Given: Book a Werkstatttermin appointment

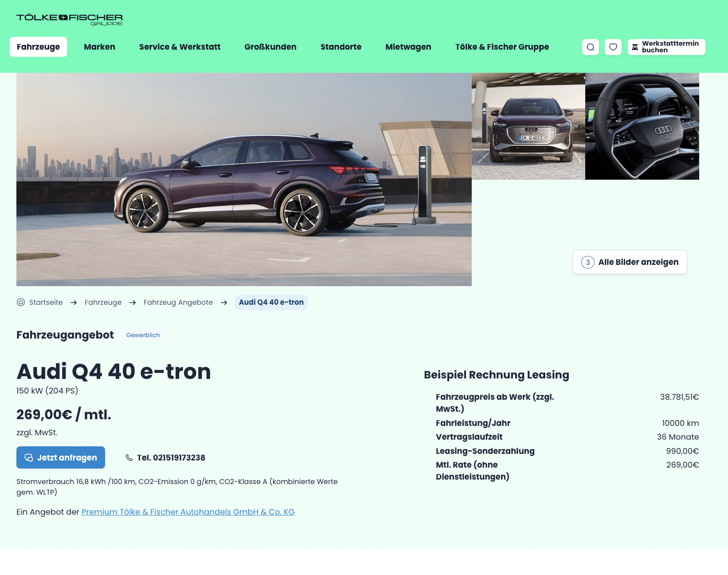Looking at the screenshot, I should click(x=666, y=47).
